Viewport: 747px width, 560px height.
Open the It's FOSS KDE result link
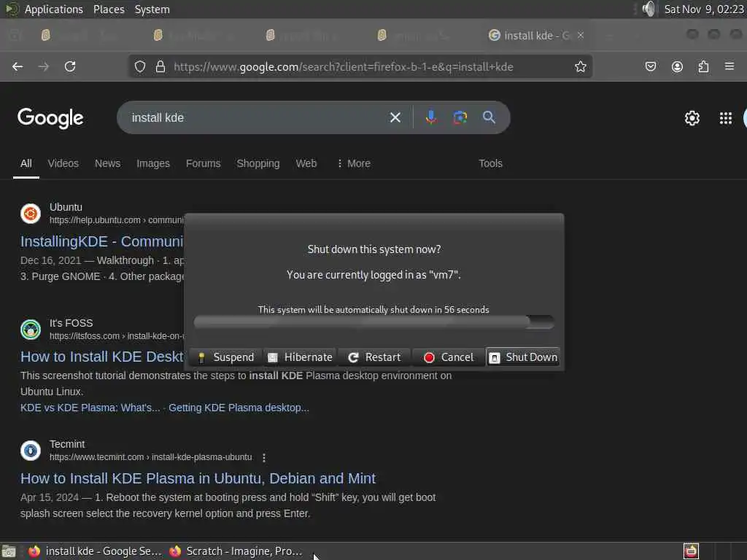[102, 357]
